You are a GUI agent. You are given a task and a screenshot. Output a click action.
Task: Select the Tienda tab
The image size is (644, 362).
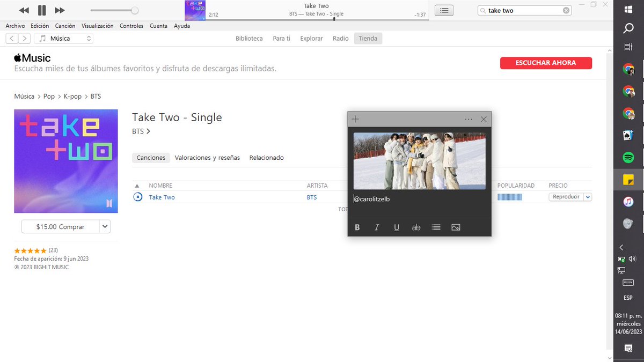pyautogui.click(x=368, y=39)
